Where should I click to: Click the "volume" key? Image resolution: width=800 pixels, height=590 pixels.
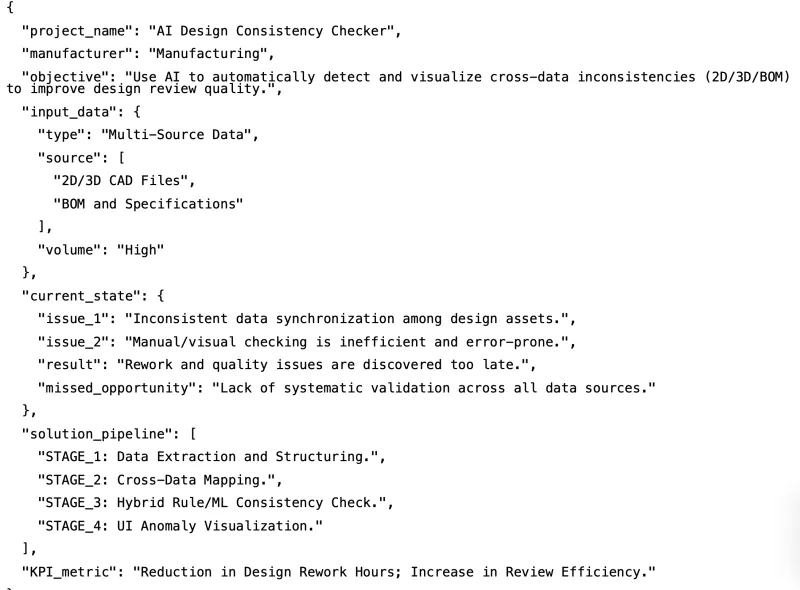click(66, 250)
